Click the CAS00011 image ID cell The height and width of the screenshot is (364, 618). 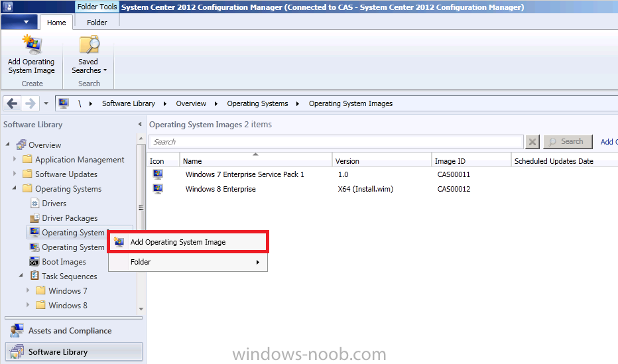[454, 174]
